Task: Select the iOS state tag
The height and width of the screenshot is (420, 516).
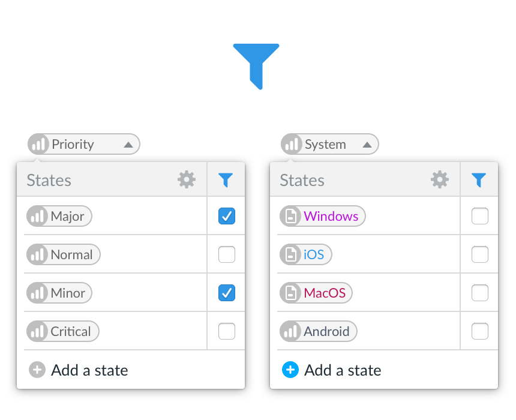Action: [306, 254]
